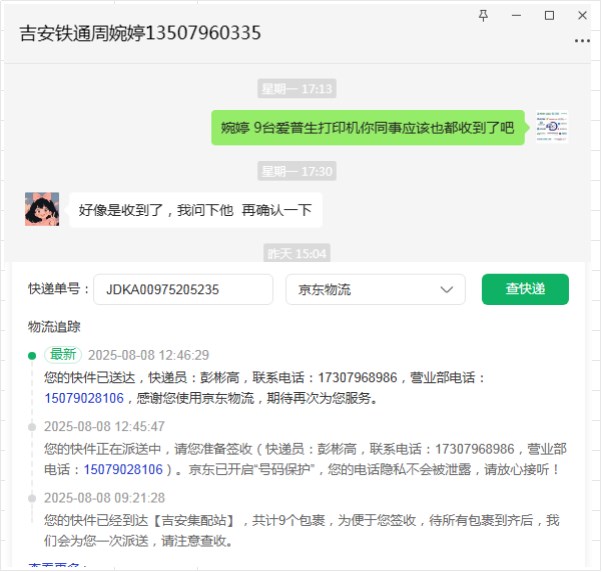The width and height of the screenshot is (602, 572).
Task: Click the phone link 15079028106 in 派送中 entry
Action: tap(123, 470)
